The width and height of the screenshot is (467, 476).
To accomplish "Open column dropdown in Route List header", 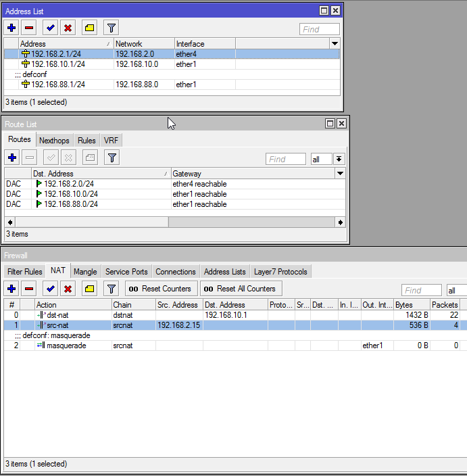I will pos(340,174).
